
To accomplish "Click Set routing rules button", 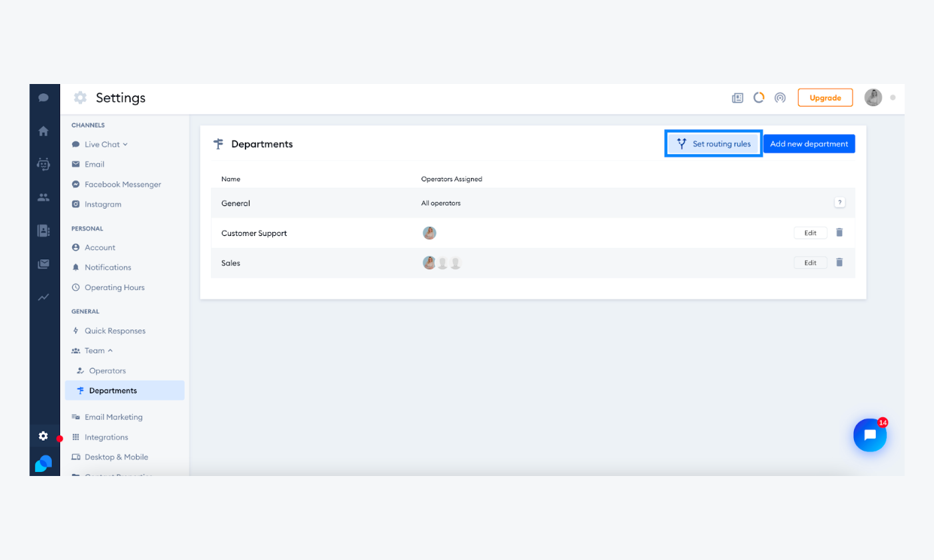I will coord(714,143).
